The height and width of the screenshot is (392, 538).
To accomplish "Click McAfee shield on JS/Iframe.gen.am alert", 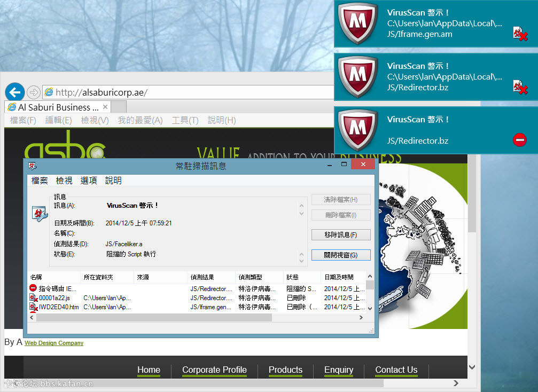I will click(358, 23).
